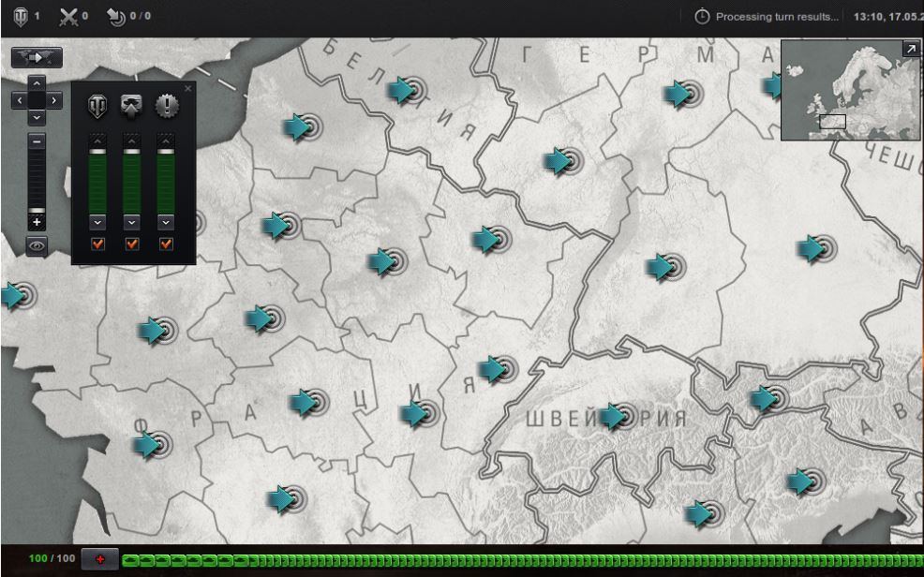This screenshot has height=577, width=924.
Task: Toggle map visibility with the eye button
Action: click(37, 245)
